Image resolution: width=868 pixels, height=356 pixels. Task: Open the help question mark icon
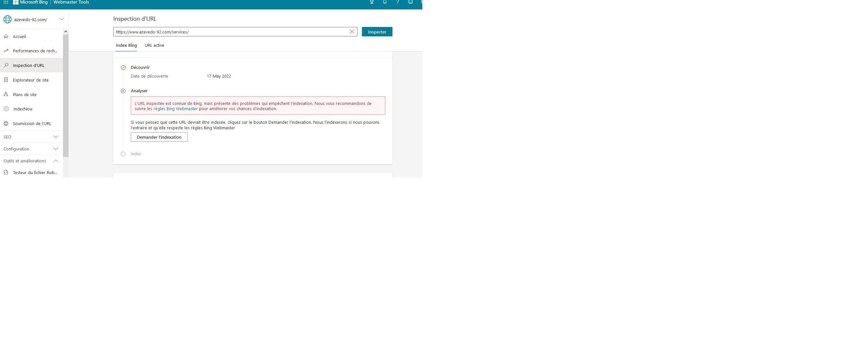click(398, 2)
